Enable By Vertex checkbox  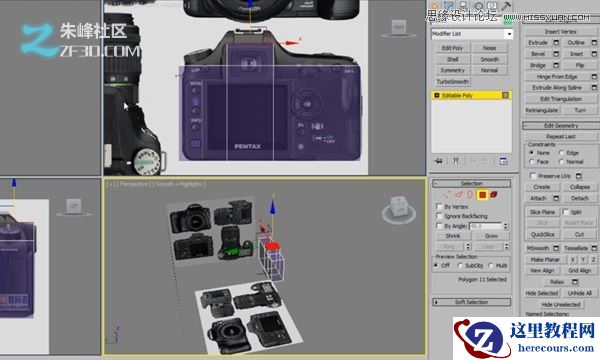[439, 207]
